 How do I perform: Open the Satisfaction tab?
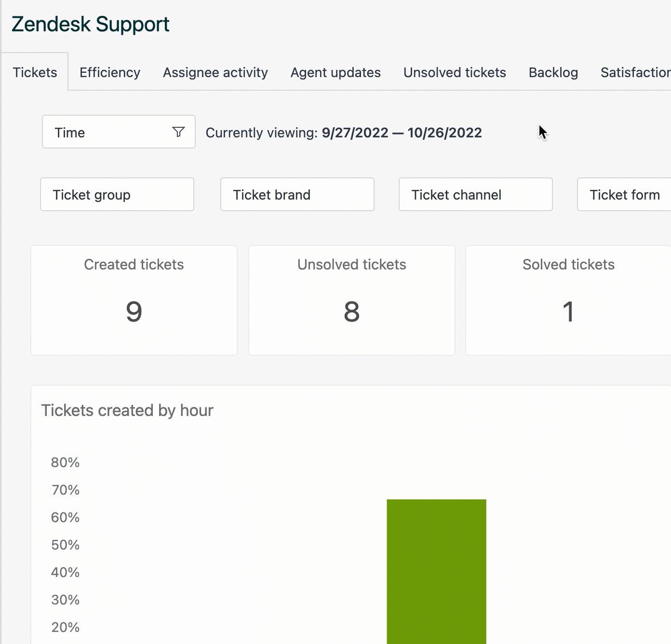click(x=635, y=72)
